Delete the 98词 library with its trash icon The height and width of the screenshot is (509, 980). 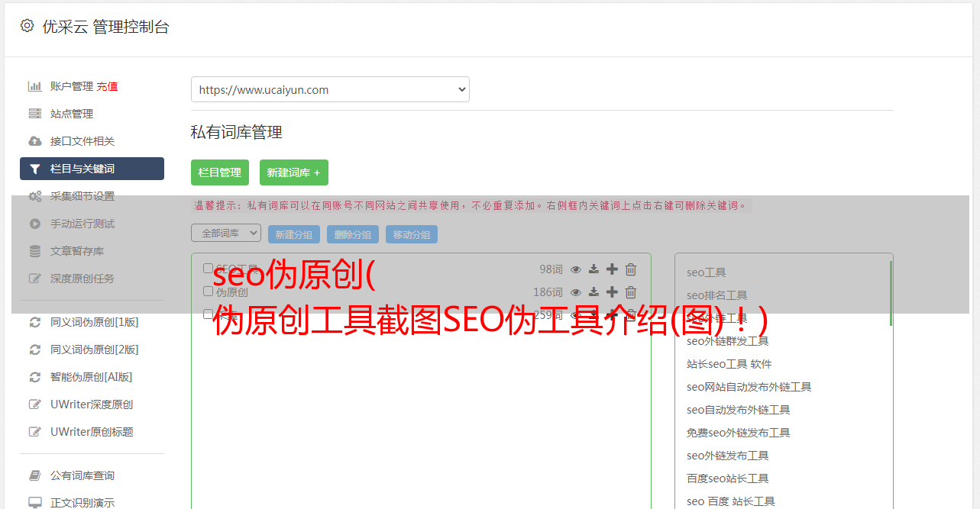(x=631, y=269)
